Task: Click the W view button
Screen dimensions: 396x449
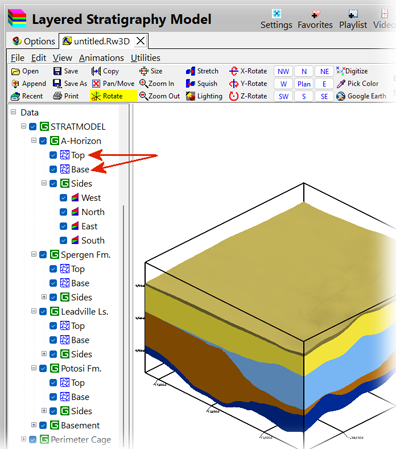Action: point(283,84)
